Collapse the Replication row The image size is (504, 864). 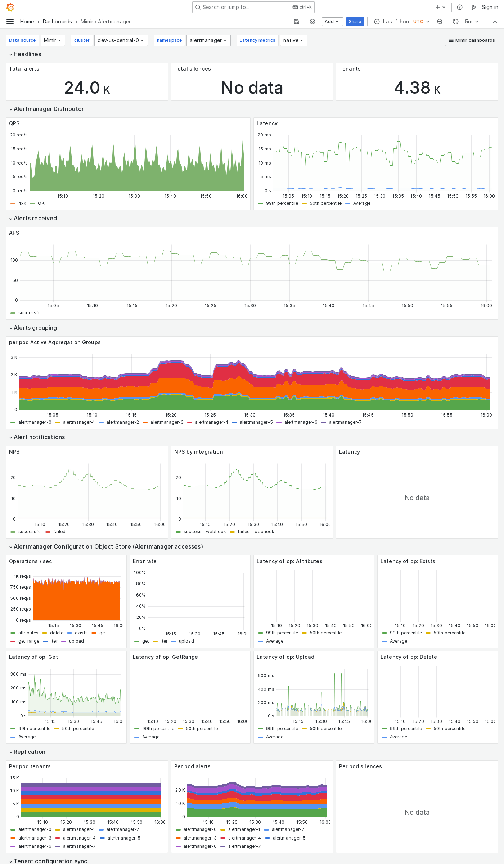point(27,752)
